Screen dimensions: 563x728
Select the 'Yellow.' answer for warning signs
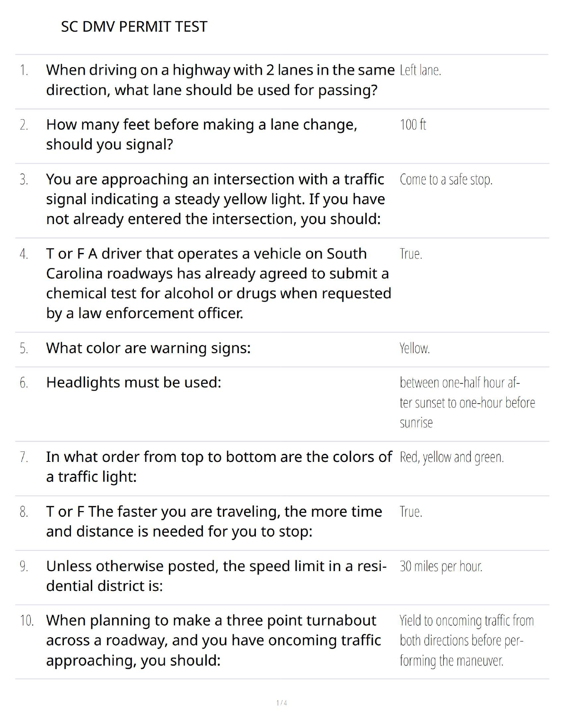tap(414, 348)
